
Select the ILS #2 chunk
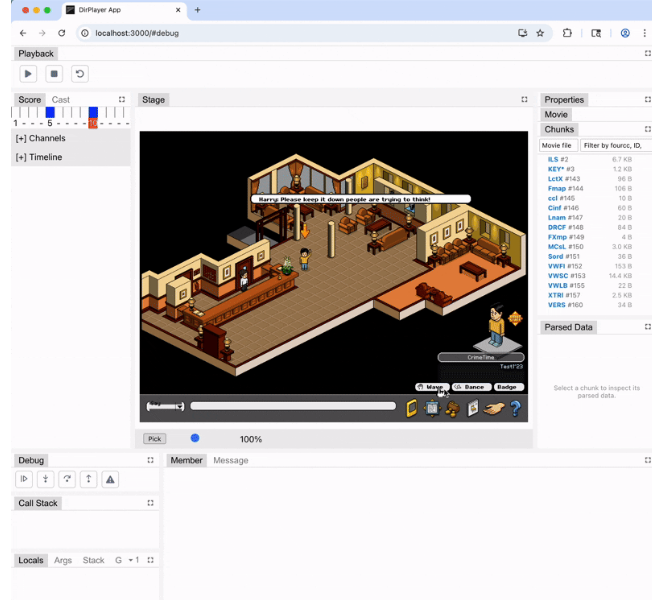click(x=590, y=159)
